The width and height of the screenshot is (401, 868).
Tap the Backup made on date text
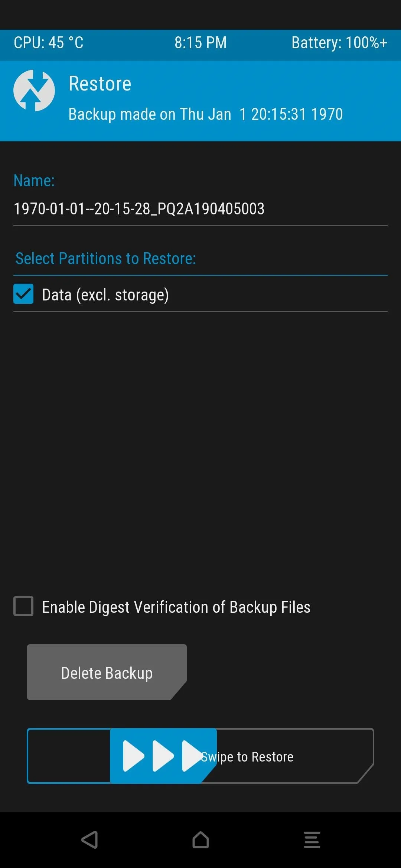206,114
